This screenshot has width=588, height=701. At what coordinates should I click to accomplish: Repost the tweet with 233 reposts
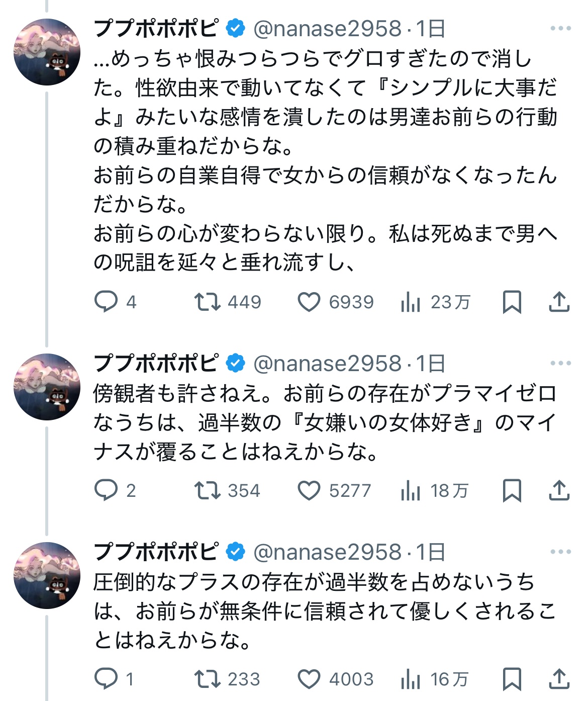tap(207, 679)
